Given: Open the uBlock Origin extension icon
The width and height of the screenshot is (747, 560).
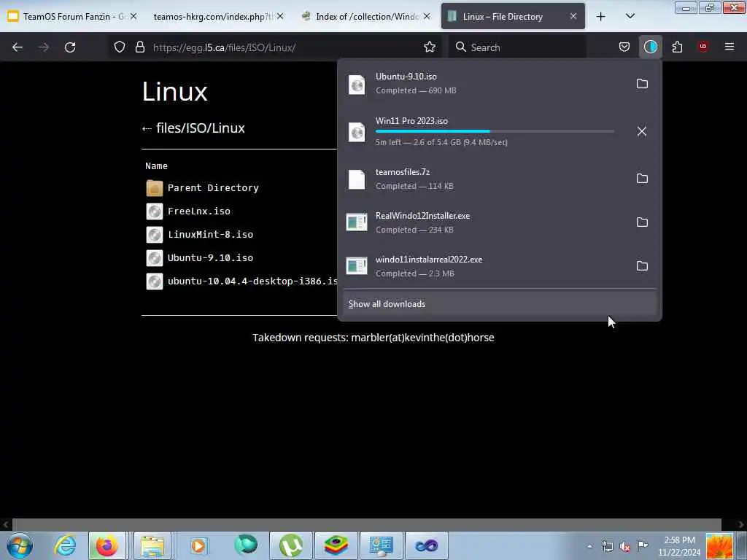Looking at the screenshot, I should point(703,47).
